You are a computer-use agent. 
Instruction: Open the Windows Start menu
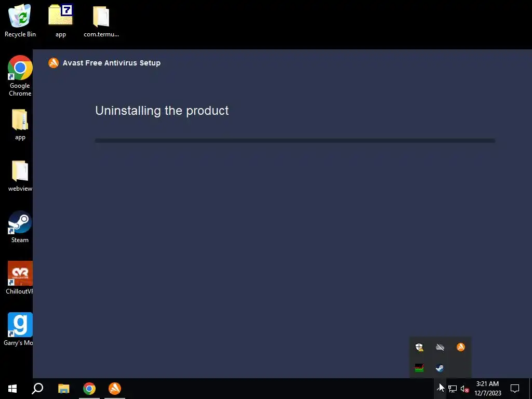(12, 389)
